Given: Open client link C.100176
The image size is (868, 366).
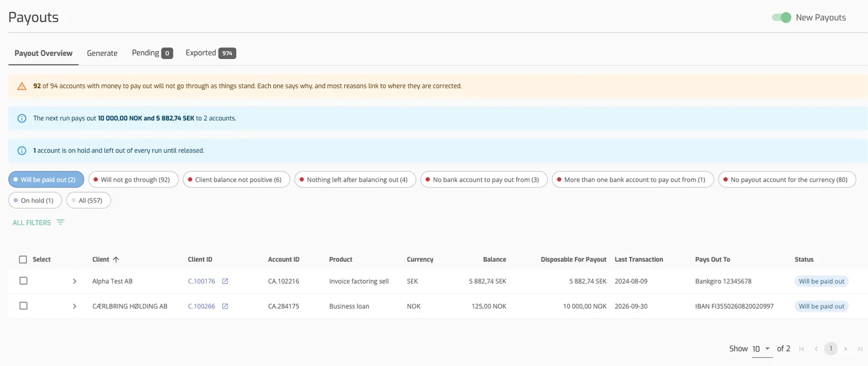Looking at the screenshot, I should tap(201, 281).
